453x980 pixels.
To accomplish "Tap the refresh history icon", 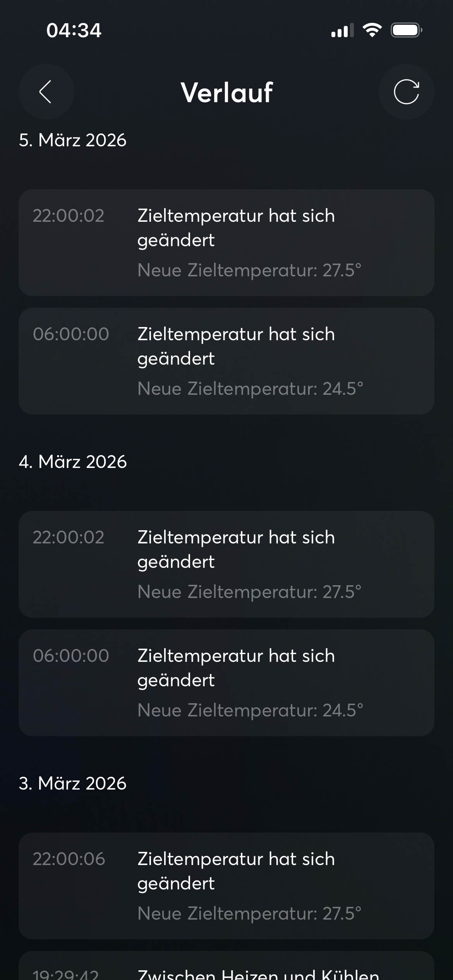I will click(x=406, y=92).
